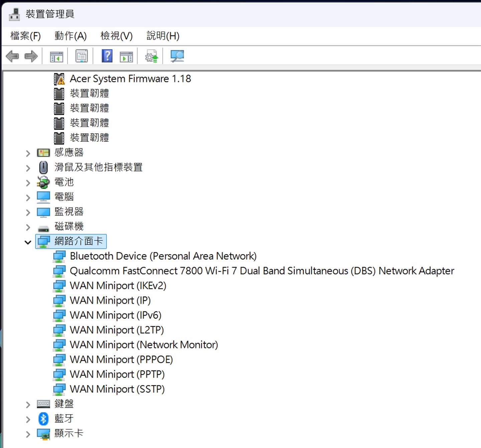The image size is (481, 448).
Task: Click the Forward arrow toolbar icon
Action: pos(31,56)
